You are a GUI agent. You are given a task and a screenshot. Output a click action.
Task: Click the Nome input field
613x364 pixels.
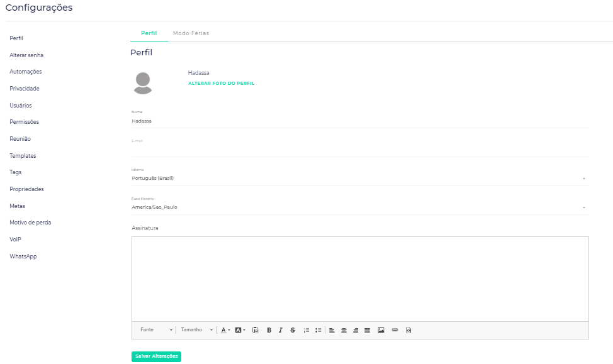click(x=359, y=121)
